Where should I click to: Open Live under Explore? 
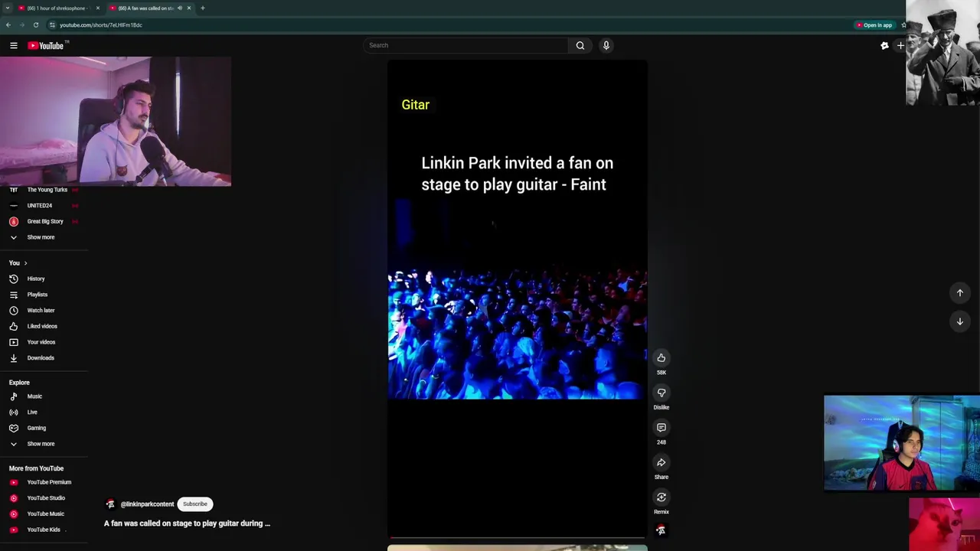44,412
